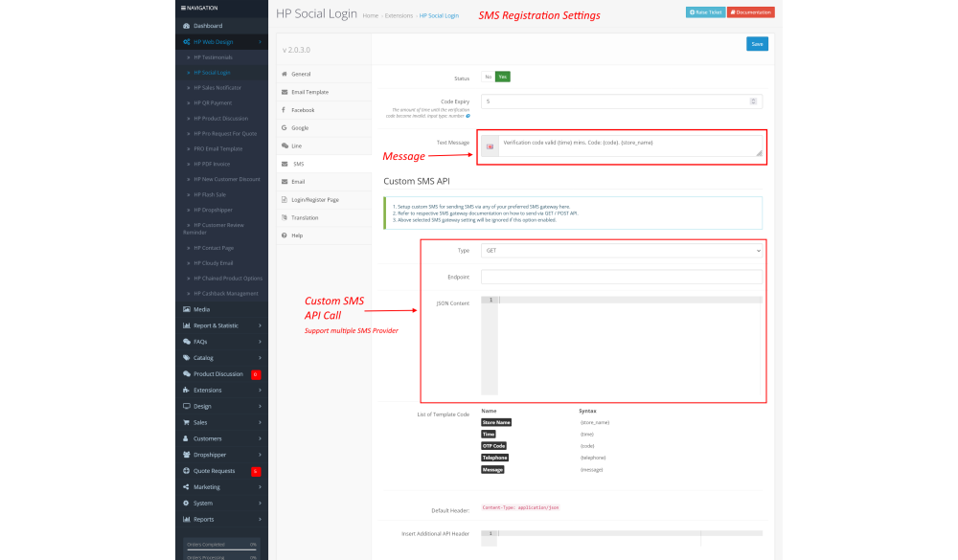Click the Endpoint input field

click(x=622, y=278)
